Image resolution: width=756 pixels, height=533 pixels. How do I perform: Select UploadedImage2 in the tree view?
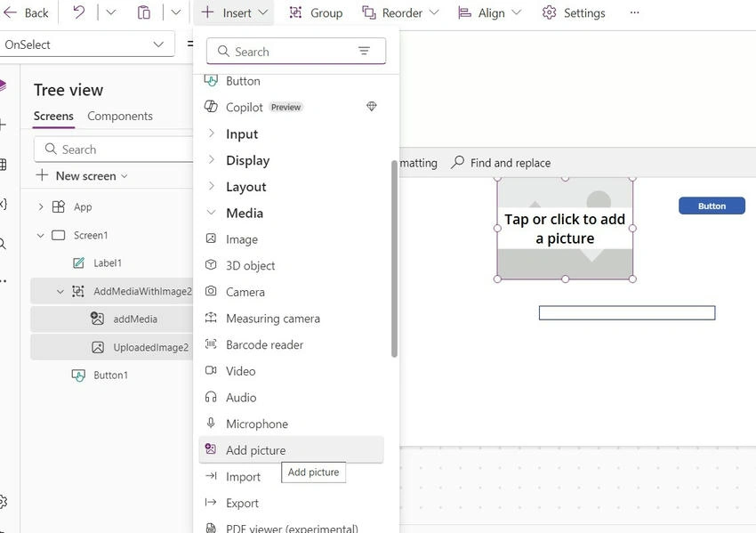[150, 347]
